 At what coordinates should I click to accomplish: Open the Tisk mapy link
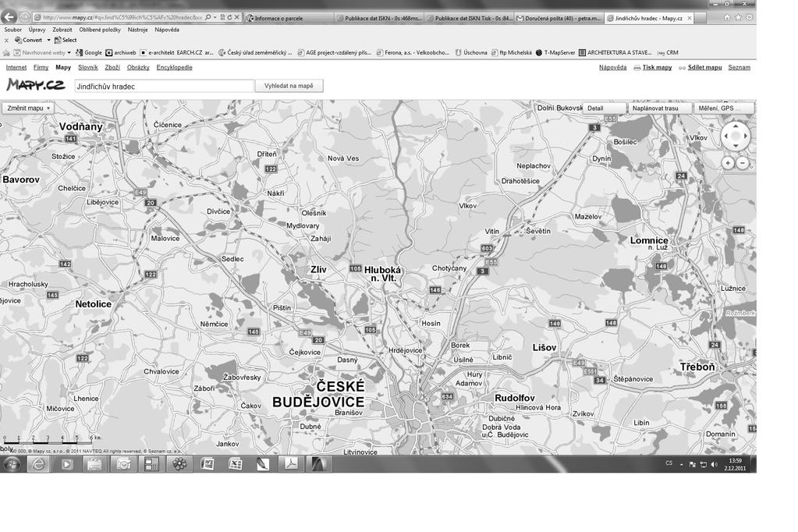[657, 67]
